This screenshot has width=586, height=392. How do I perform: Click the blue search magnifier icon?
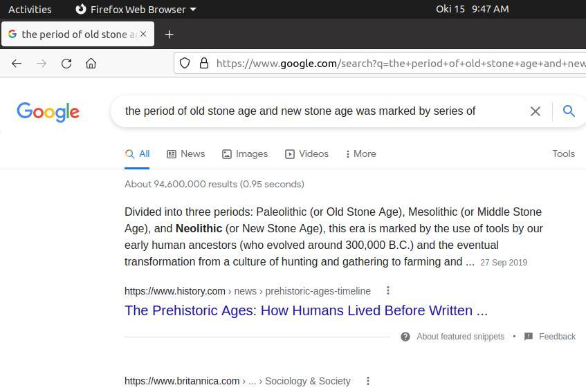tap(569, 111)
